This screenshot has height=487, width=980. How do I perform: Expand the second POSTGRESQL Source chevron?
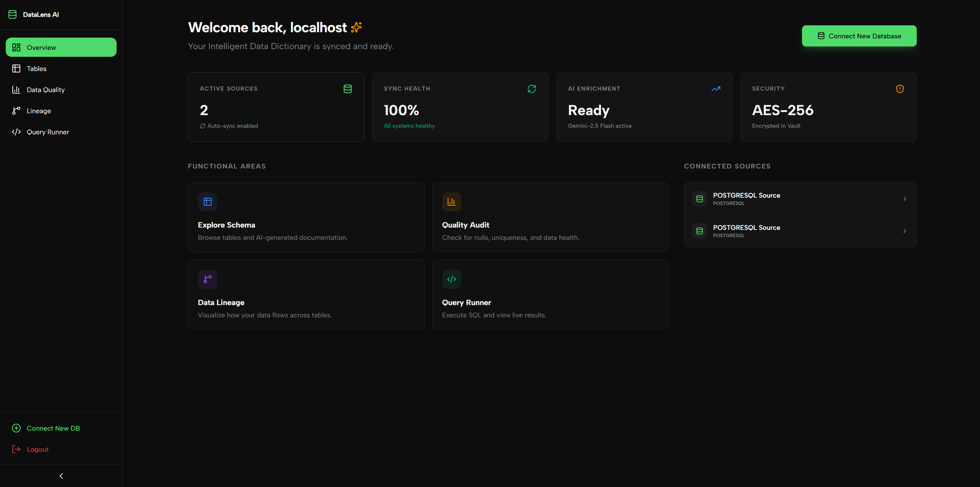pyautogui.click(x=904, y=231)
